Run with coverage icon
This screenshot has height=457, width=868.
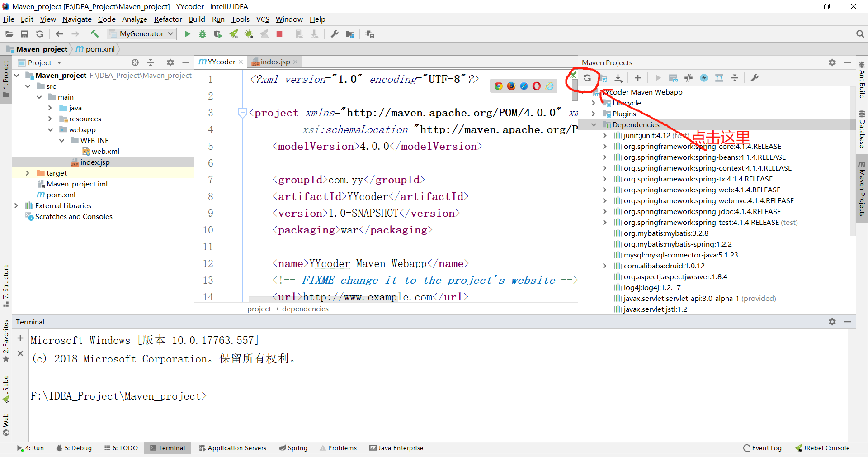(x=218, y=34)
